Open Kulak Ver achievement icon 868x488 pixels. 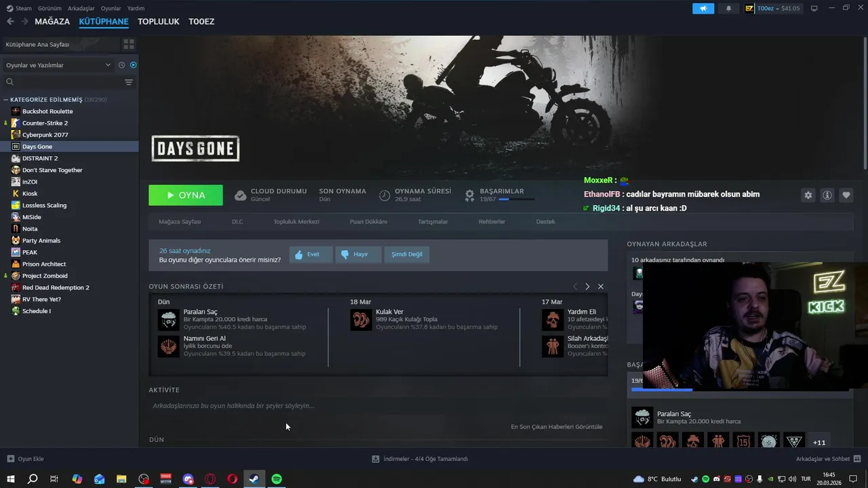coord(361,320)
